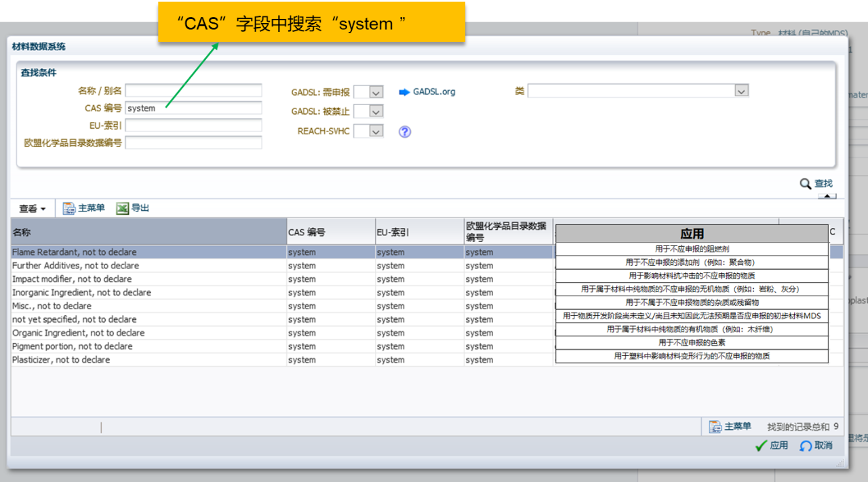Click the 查找 search button

coord(816,184)
